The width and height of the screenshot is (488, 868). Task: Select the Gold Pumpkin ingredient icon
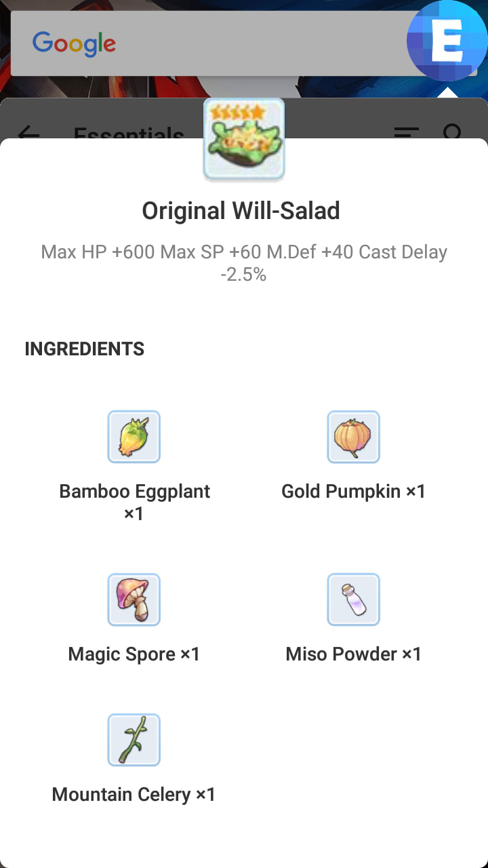tap(353, 437)
